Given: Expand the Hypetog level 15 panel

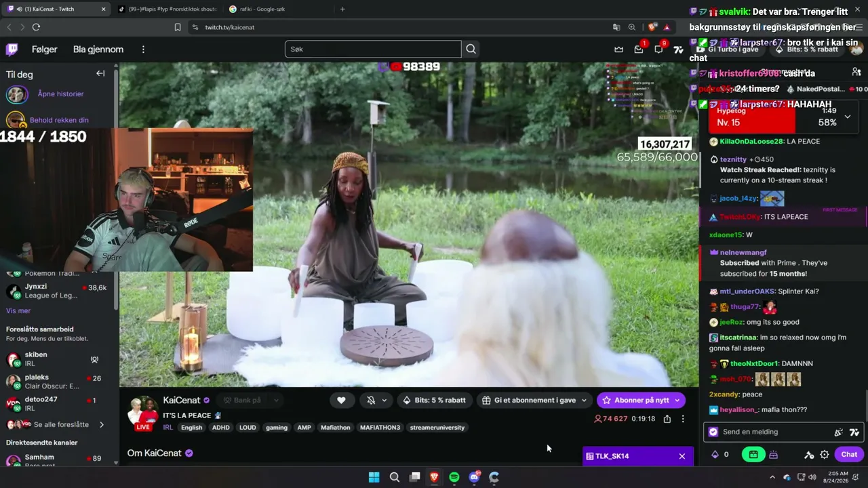Looking at the screenshot, I should (847, 117).
